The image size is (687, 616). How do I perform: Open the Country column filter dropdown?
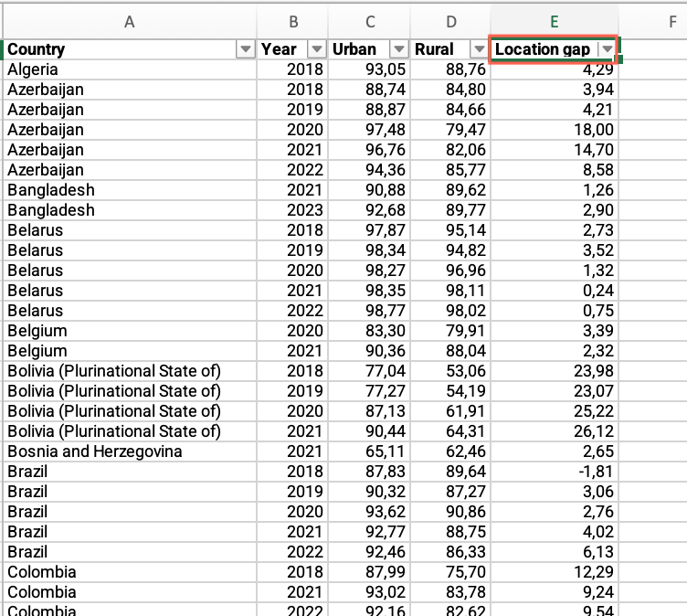click(x=246, y=49)
